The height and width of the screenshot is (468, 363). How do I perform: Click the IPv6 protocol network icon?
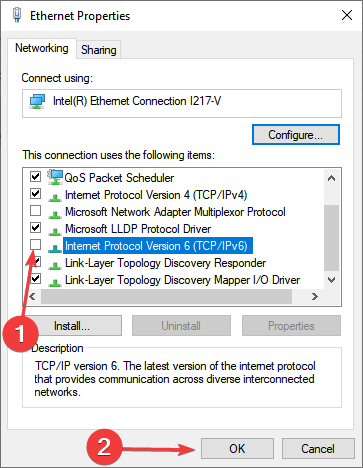click(x=54, y=248)
